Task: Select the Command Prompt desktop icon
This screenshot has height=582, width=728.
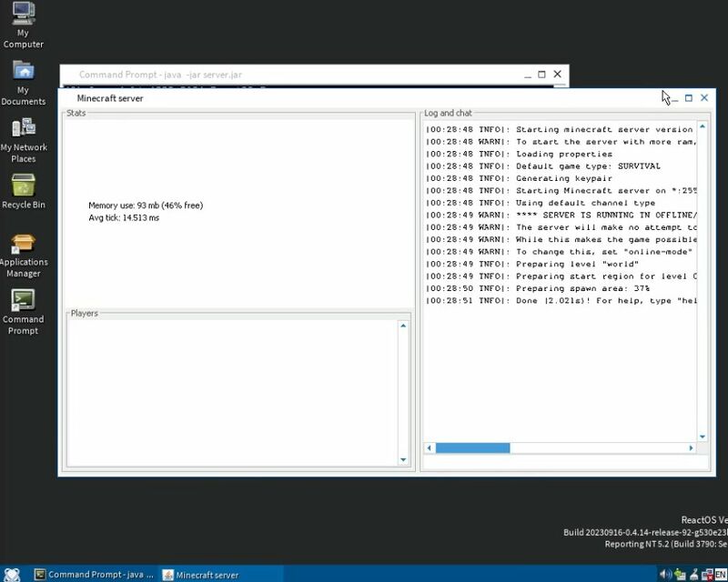Action: coord(24,312)
